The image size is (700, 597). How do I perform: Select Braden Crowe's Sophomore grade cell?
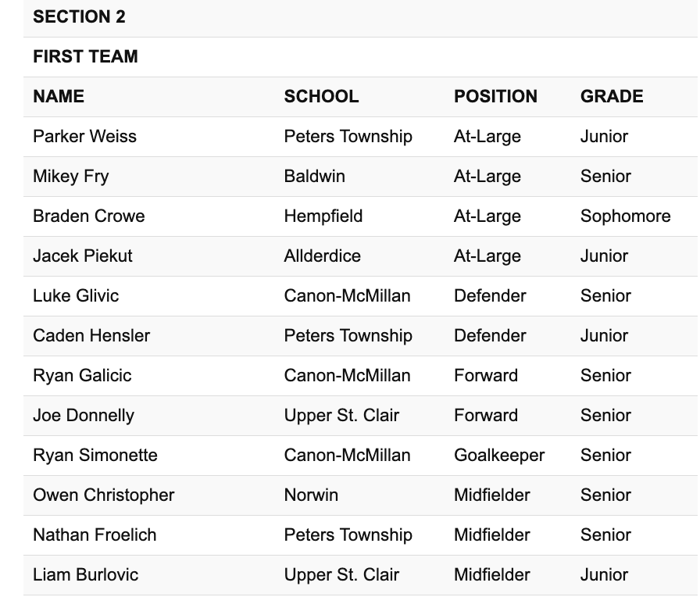pyautogui.click(x=625, y=216)
